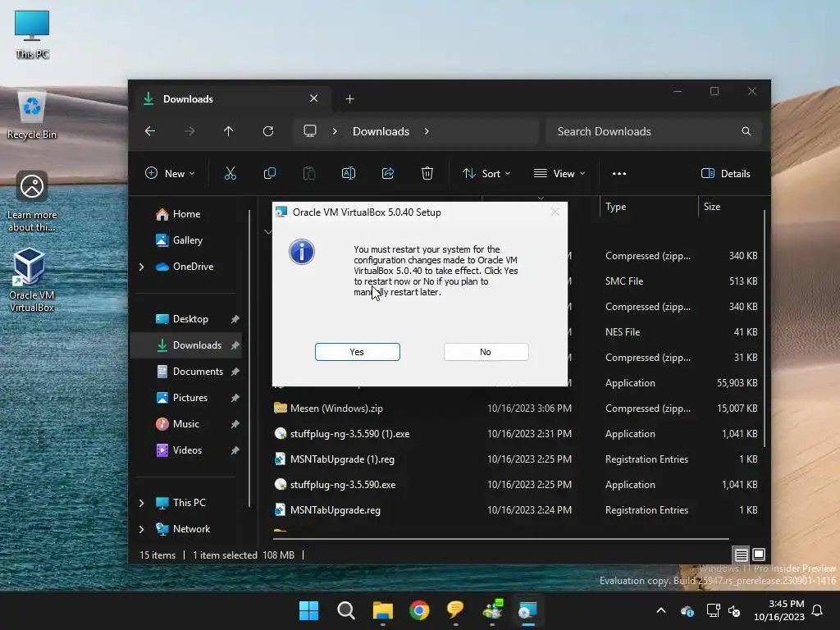Select the Downloads tab
This screenshot has width=840, height=630.
coord(231,99)
